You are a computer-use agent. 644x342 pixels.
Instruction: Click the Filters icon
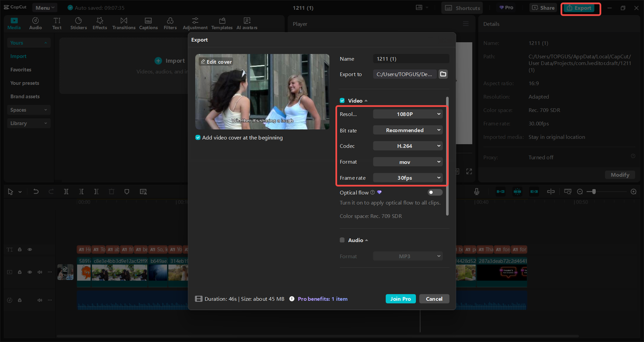click(x=170, y=21)
